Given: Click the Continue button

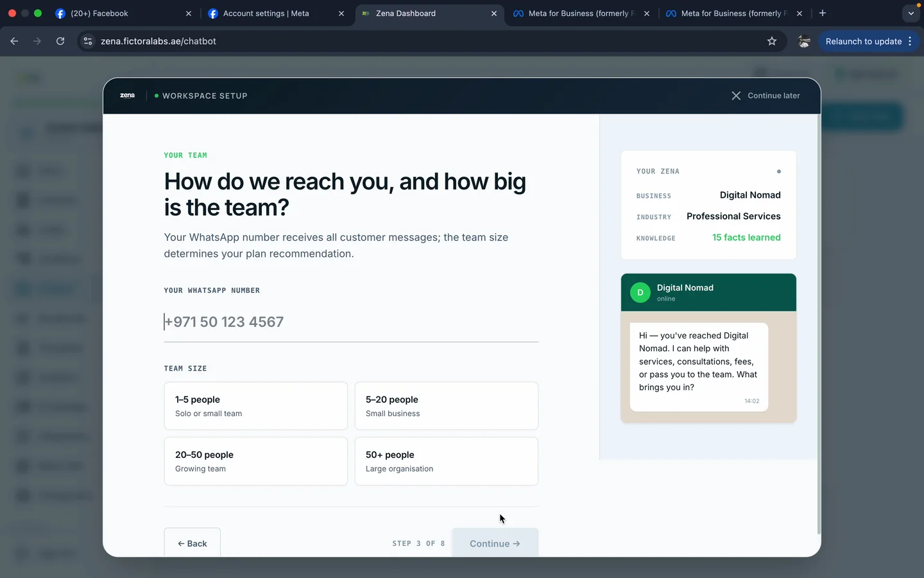Looking at the screenshot, I should 495,543.
